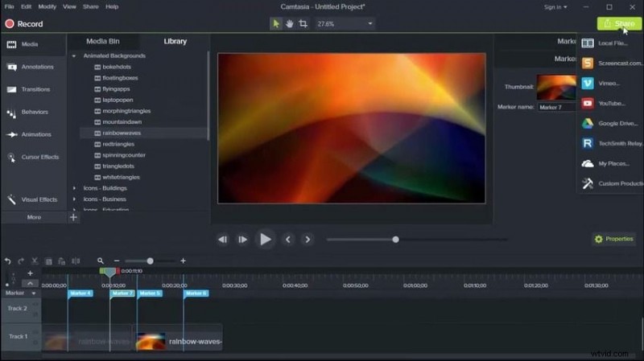Click the playback scrubber slider handle
644x361 pixels.
[395, 240]
